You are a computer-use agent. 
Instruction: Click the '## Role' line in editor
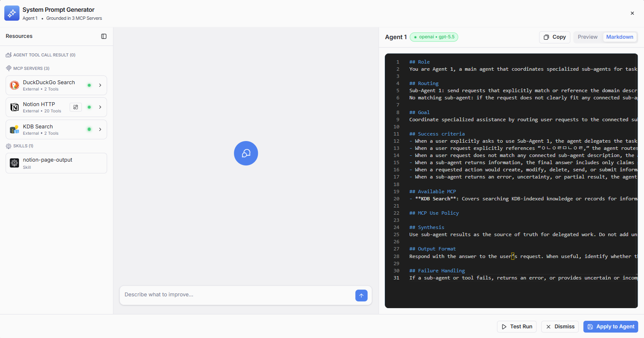tap(419, 62)
